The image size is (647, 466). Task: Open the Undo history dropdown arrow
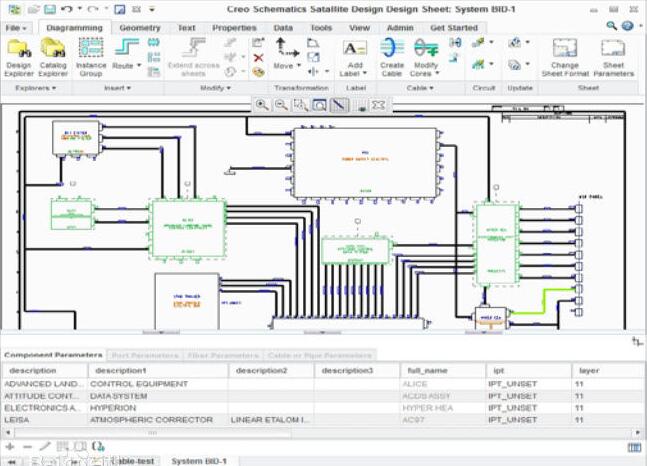click(x=80, y=9)
